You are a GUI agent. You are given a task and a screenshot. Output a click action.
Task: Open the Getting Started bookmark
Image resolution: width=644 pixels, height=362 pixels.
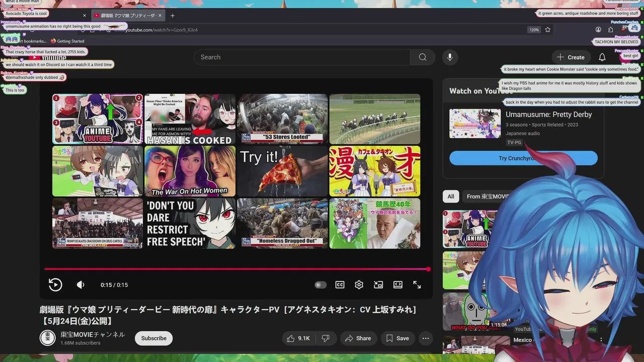pyautogui.click(x=67, y=41)
